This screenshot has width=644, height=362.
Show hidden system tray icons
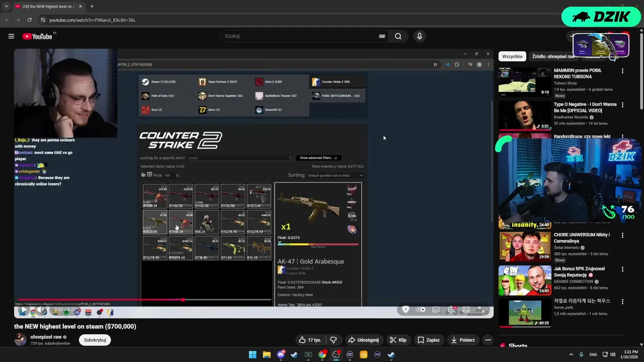coord(571,354)
